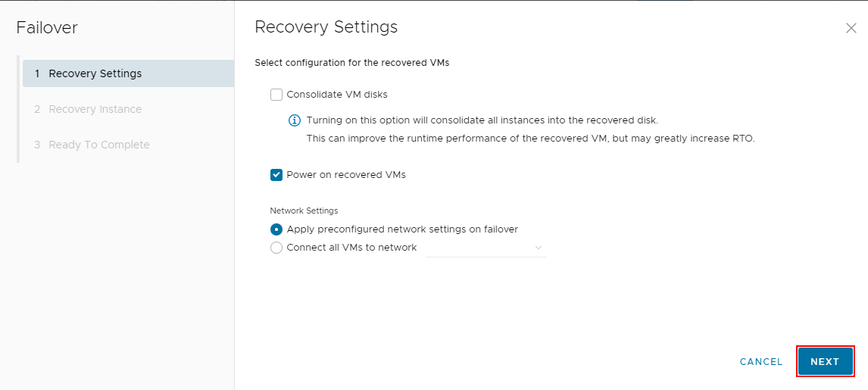Select Apply preconfigured network settings radio button
The height and width of the screenshot is (390, 868).
[276, 229]
